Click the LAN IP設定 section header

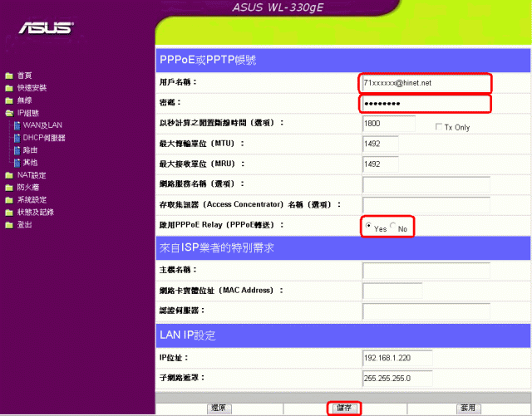click(x=343, y=335)
